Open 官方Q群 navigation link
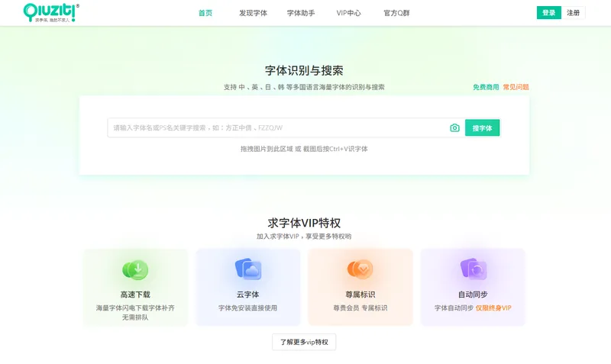 (x=396, y=13)
